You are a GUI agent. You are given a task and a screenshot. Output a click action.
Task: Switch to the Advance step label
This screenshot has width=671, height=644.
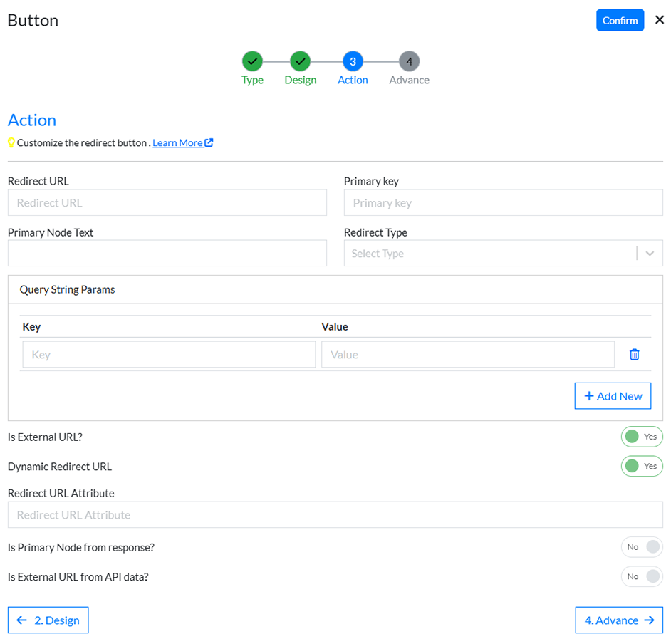click(409, 80)
